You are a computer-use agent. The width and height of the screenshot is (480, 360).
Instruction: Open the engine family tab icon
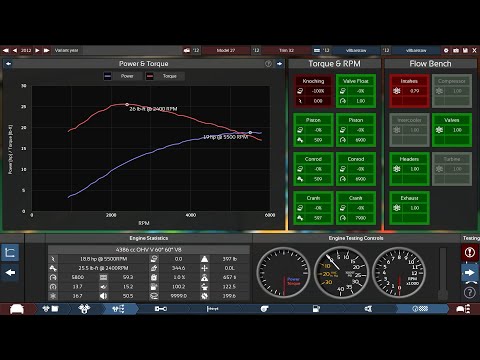coord(50,309)
